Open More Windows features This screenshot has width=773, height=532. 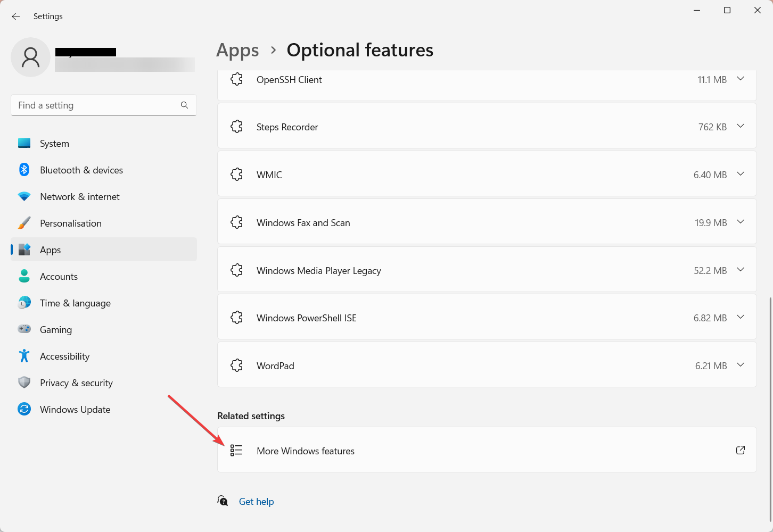click(487, 450)
